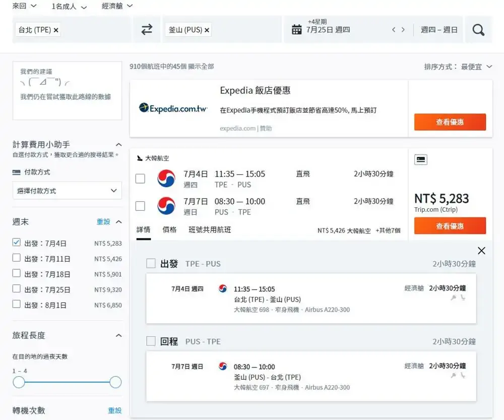504x420 pixels.
Task: Switch to the 價格 tab
Action: 169,229
